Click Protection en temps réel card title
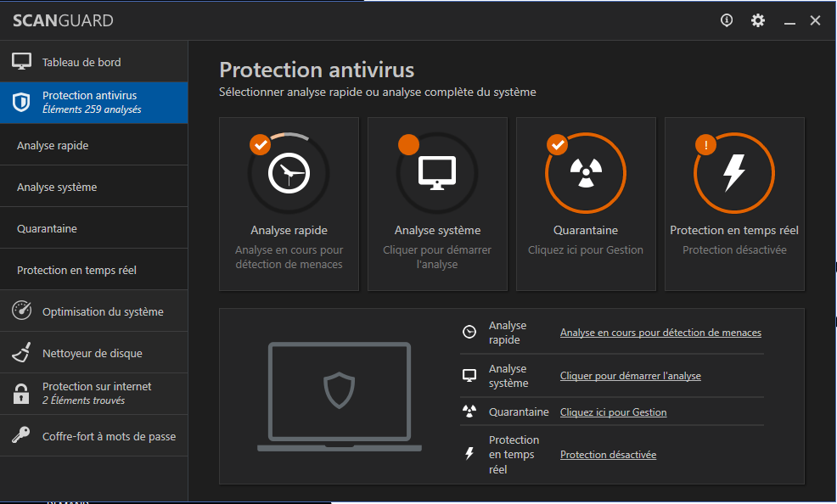The width and height of the screenshot is (837, 504). [734, 231]
